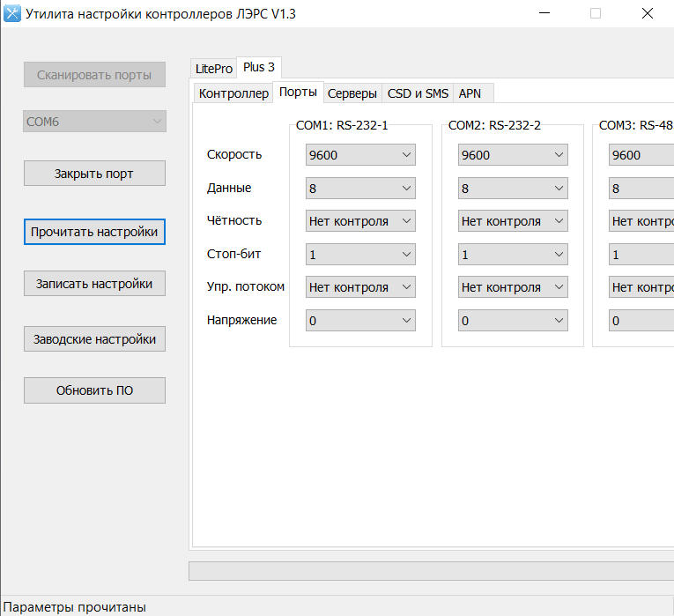Click the Параметры прочитаны status text
The width and height of the screenshot is (674, 616).
point(74,607)
